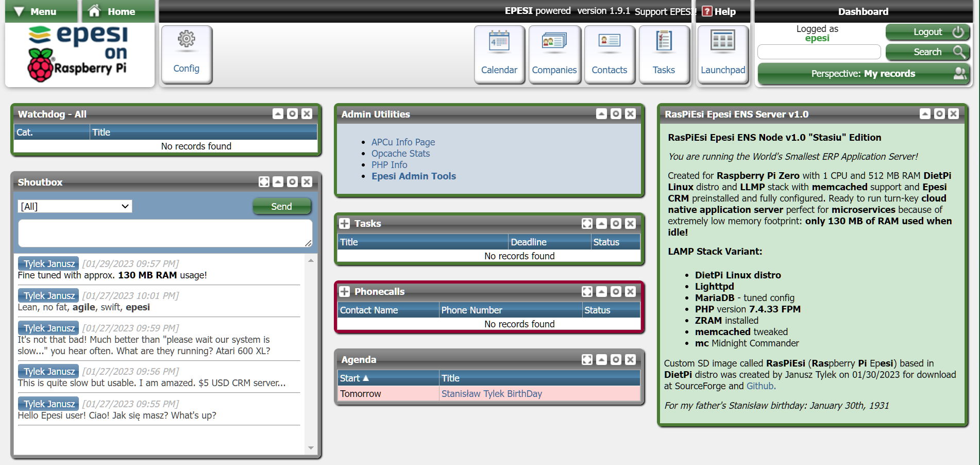
Task: Sort Agenda by Start column
Action: pyautogui.click(x=354, y=378)
